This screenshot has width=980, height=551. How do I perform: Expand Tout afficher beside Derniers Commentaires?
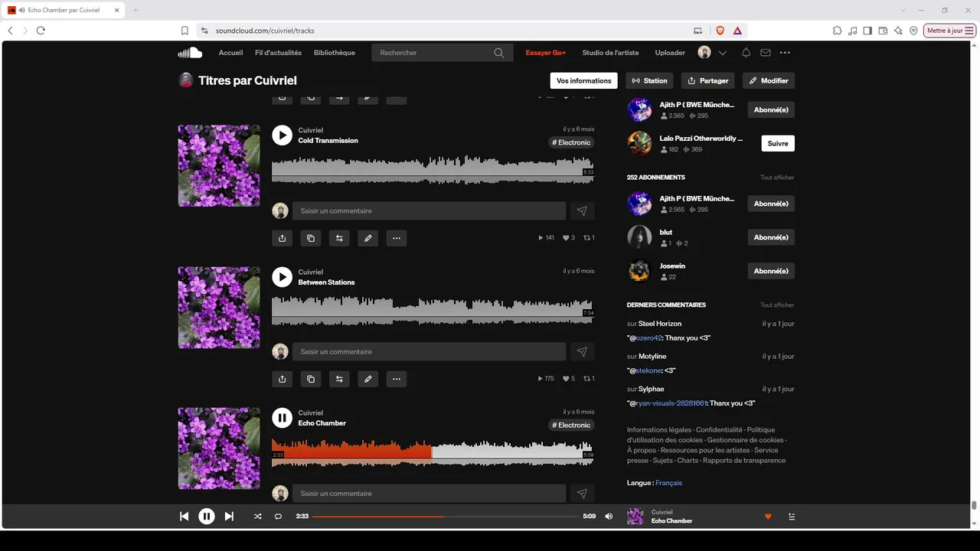click(x=777, y=305)
